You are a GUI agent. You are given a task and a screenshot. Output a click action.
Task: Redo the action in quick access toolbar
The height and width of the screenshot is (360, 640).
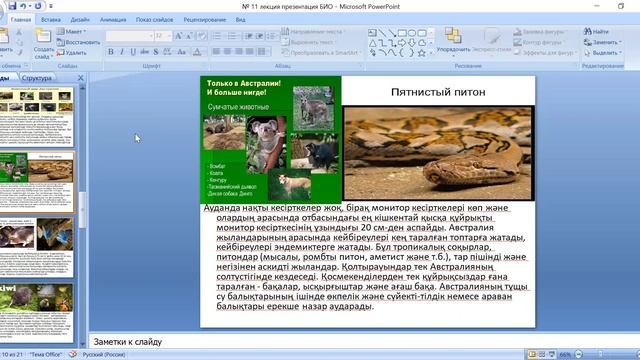pyautogui.click(x=38, y=6)
